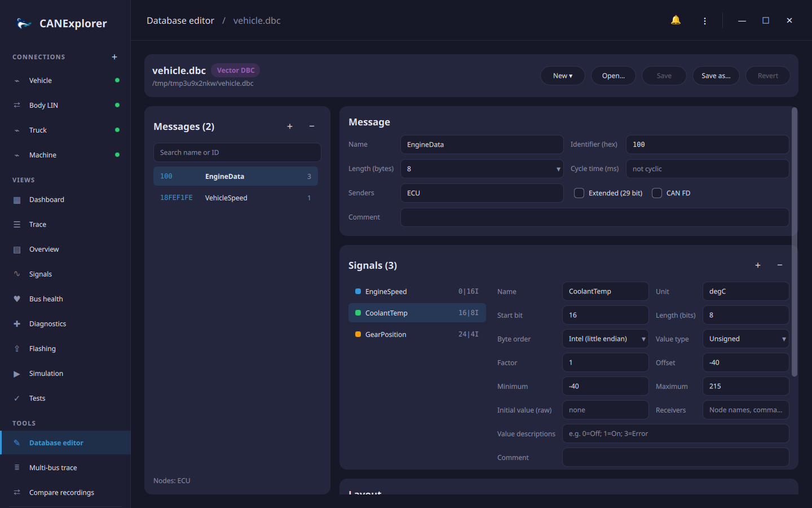Open the New dropdown button

tap(563, 76)
